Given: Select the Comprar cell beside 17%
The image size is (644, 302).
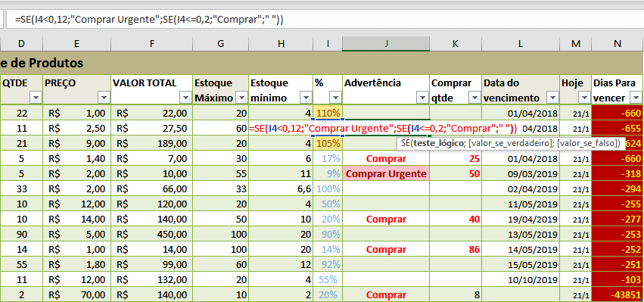Looking at the screenshot, I should point(386,159).
